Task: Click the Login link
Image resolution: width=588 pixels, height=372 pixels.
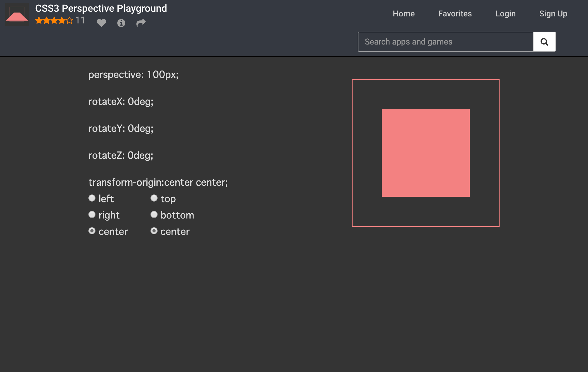Action: [x=505, y=14]
